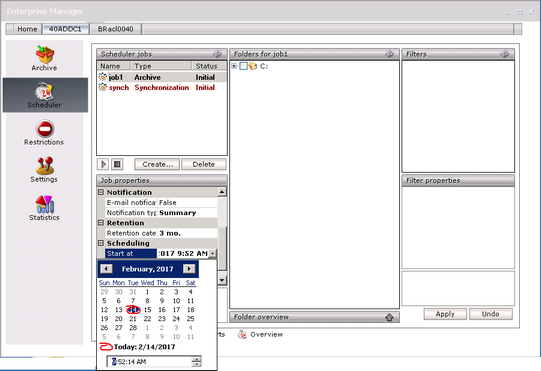Click the E-mail notification False value
Viewport: 541px width, 371px height.
tap(187, 203)
